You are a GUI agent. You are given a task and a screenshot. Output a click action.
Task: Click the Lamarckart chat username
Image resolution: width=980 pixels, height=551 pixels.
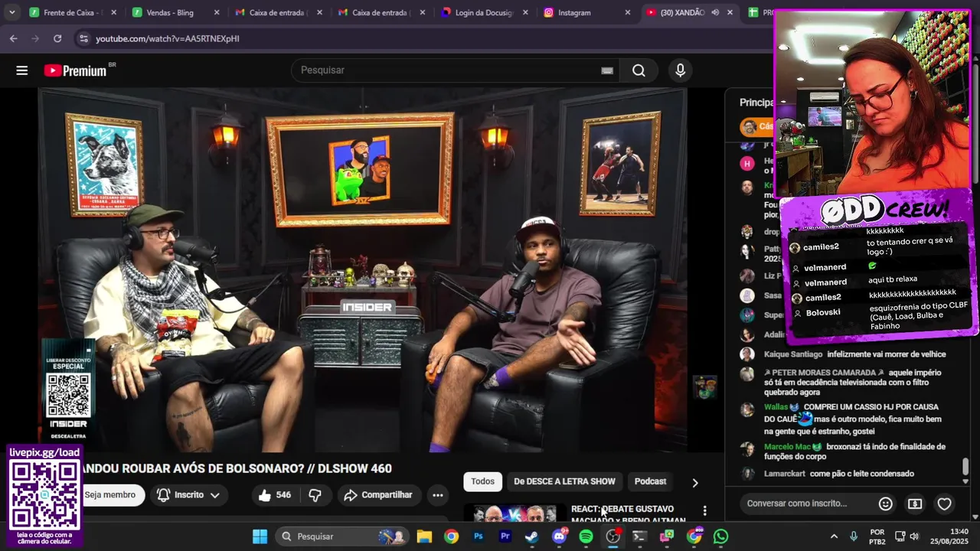click(785, 474)
